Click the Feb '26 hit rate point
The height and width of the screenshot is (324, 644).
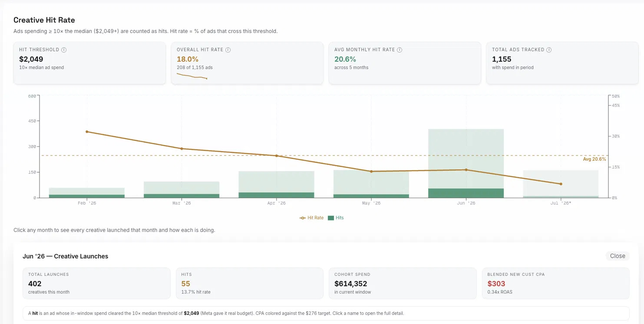point(87,132)
